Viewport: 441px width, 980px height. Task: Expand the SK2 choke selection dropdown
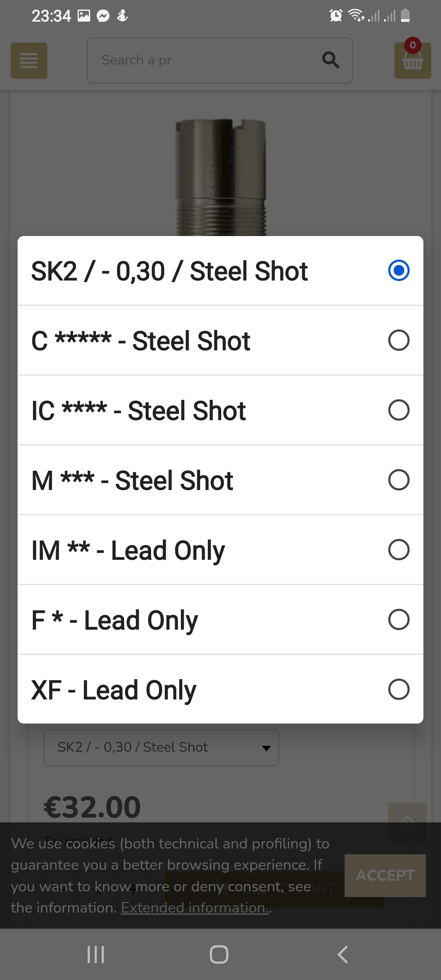click(x=161, y=747)
